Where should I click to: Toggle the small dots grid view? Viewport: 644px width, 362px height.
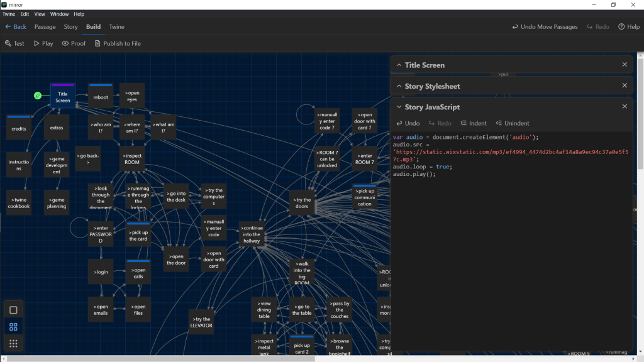coord(13,343)
